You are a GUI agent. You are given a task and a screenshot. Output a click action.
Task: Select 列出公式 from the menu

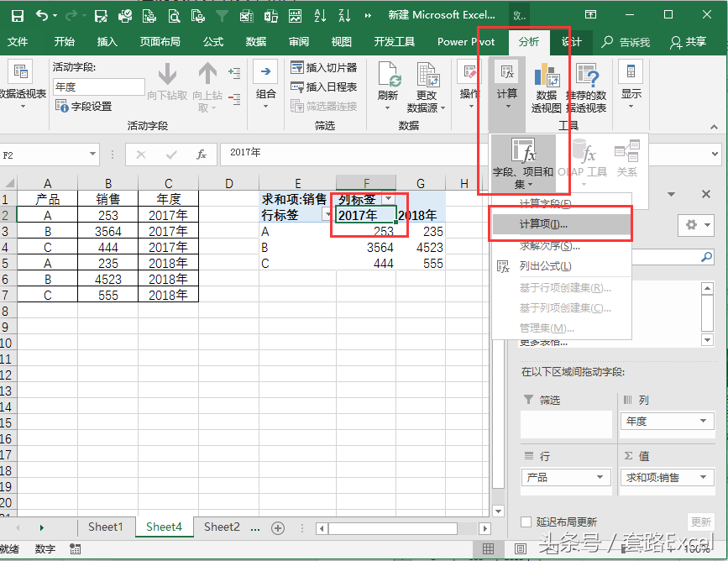pos(561,266)
